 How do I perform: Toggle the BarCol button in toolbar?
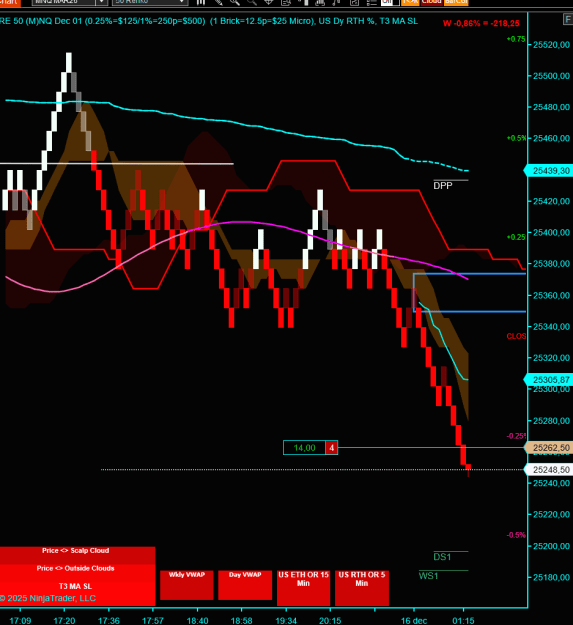click(456, 2)
